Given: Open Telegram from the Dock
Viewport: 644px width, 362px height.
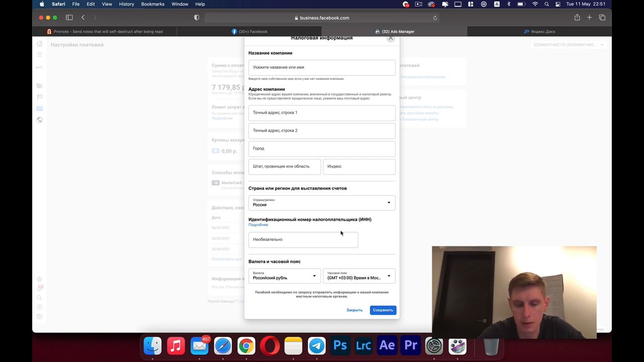Looking at the screenshot, I should pyautogui.click(x=316, y=346).
